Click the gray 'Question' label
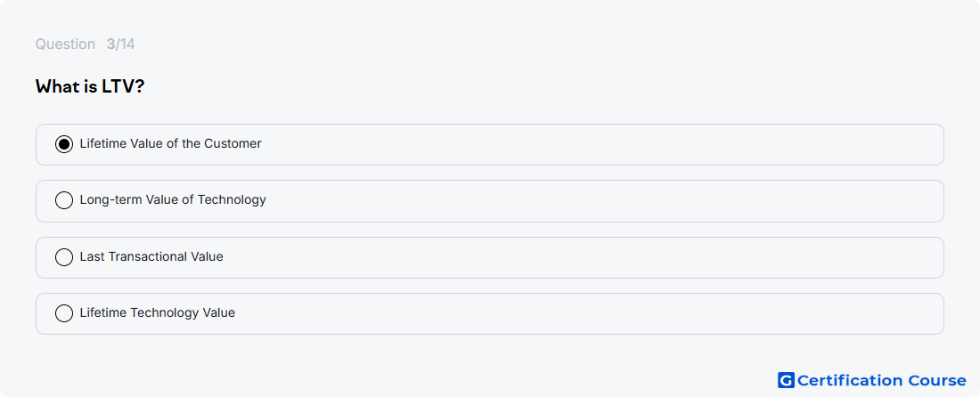 (65, 45)
